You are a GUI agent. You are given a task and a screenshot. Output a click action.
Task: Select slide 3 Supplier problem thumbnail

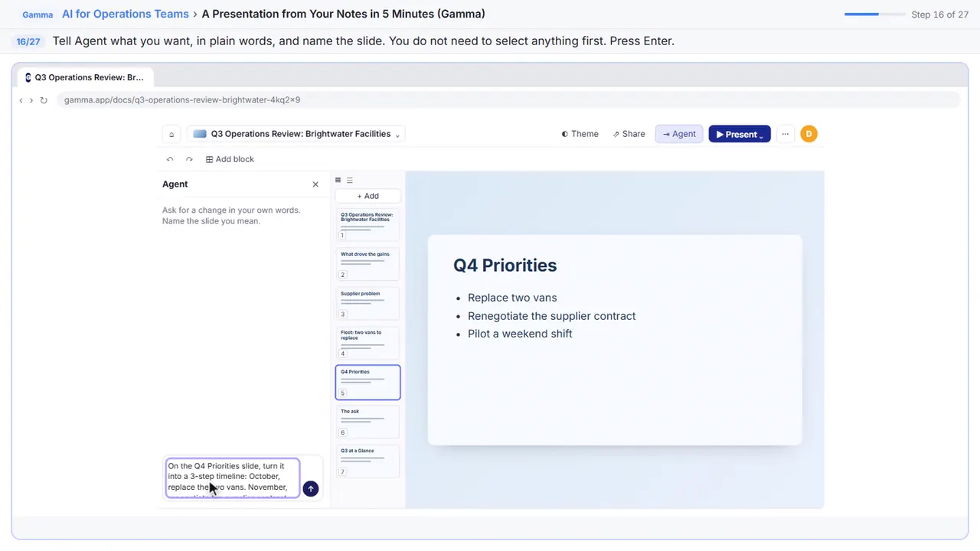367,304
